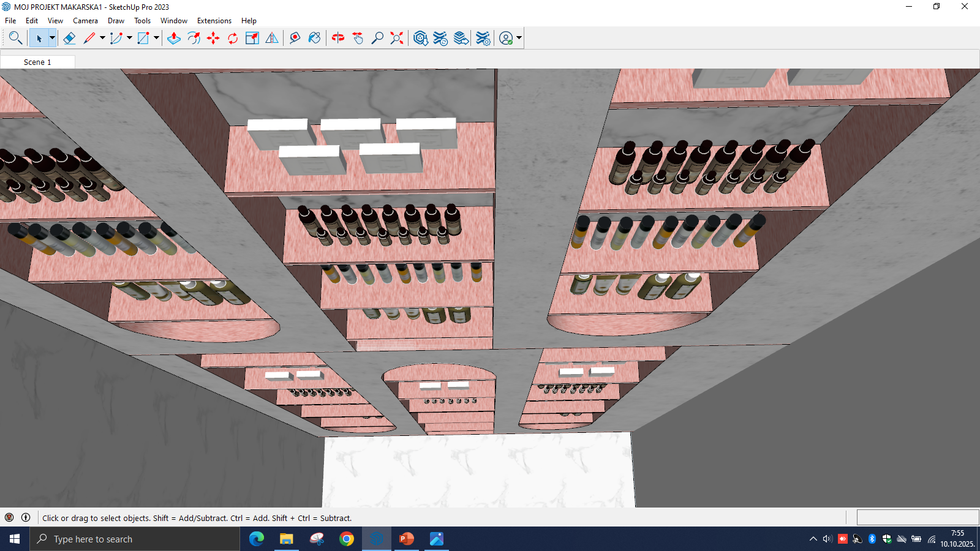This screenshot has height=551, width=980.
Task: Open PowerPoint from the taskbar
Action: 406,539
